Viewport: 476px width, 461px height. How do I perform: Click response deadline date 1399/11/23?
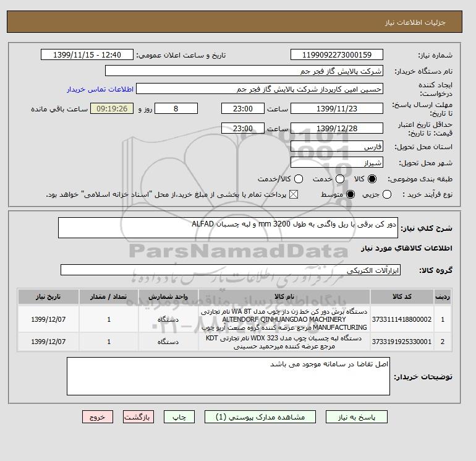point(337,108)
